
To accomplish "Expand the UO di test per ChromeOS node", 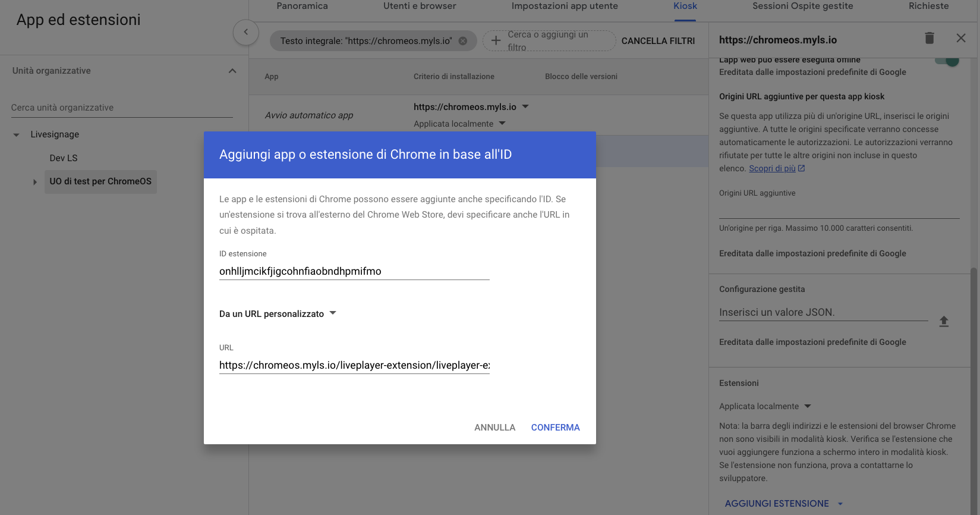I will [x=34, y=182].
